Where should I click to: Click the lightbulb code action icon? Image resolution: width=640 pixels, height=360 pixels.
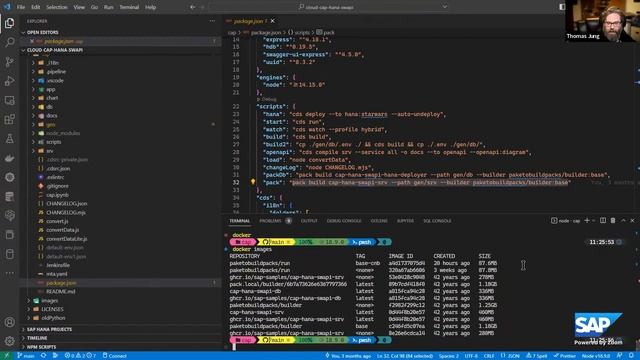[x=253, y=182]
